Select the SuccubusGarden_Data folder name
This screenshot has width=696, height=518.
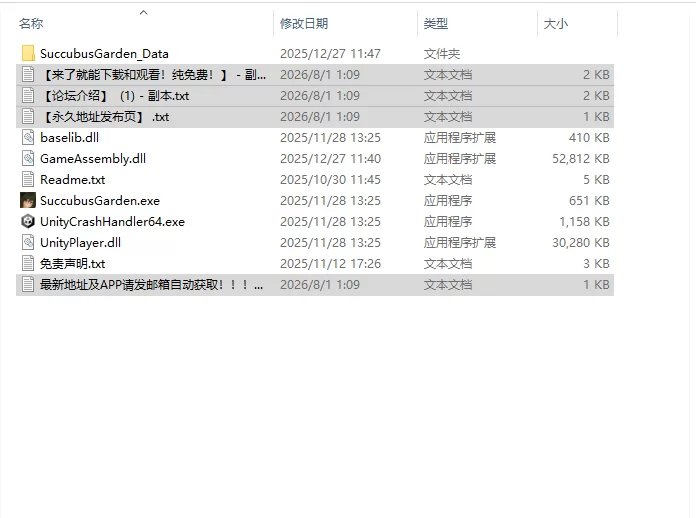coord(104,54)
